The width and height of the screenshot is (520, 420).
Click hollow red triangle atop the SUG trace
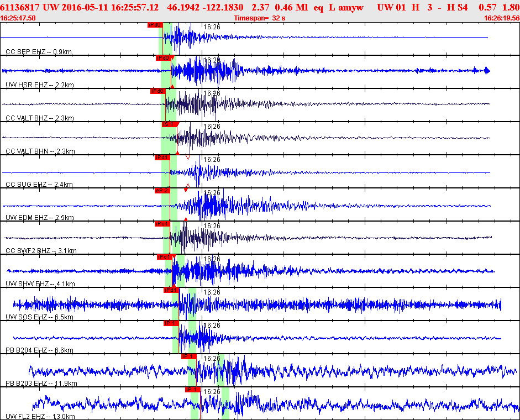pos(188,158)
